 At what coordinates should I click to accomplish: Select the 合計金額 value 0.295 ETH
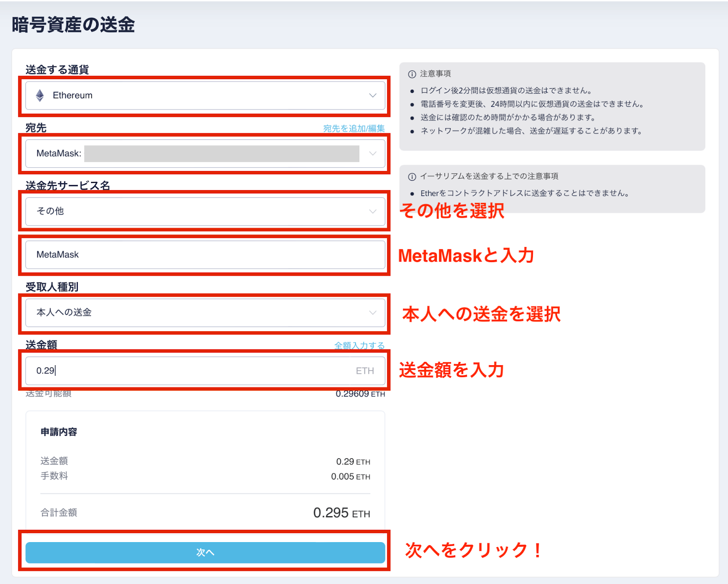342,513
